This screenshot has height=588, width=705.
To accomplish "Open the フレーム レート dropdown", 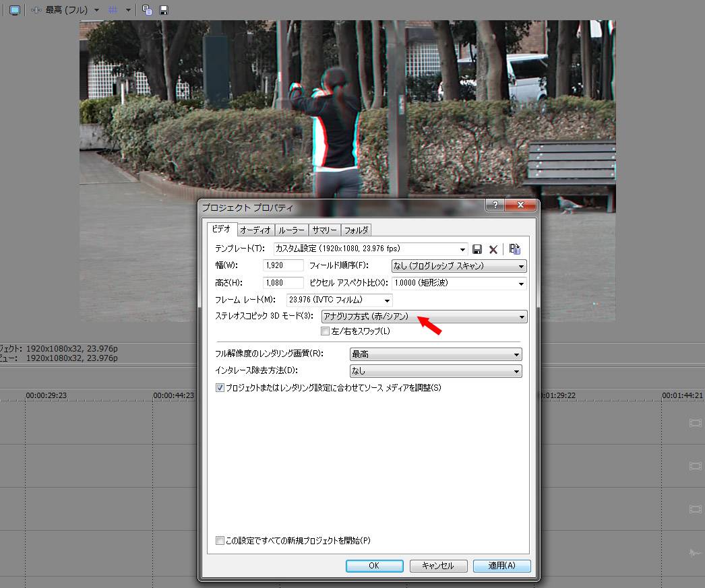I will pyautogui.click(x=339, y=300).
